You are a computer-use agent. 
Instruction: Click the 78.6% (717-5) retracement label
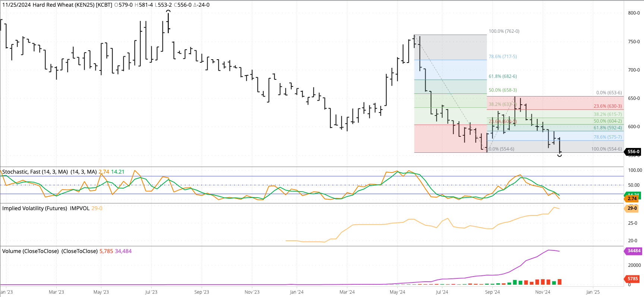coord(502,57)
